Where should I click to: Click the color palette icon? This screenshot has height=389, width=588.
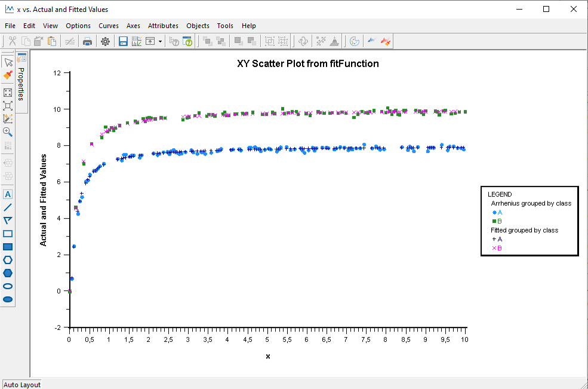(x=355, y=41)
